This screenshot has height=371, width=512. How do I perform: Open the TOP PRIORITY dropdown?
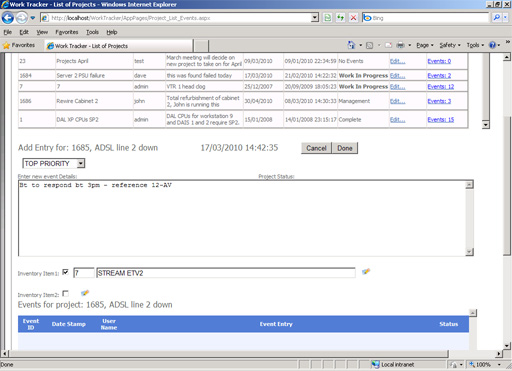point(54,163)
